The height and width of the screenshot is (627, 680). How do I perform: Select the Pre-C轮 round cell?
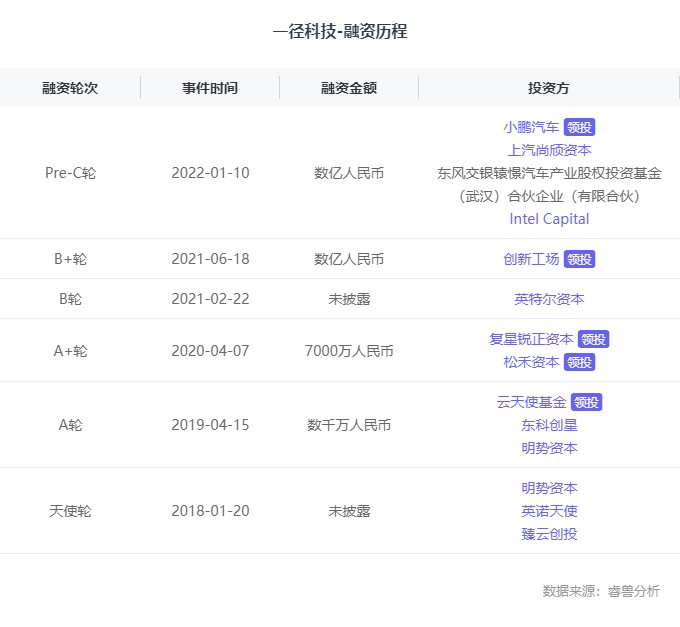tap(70, 173)
